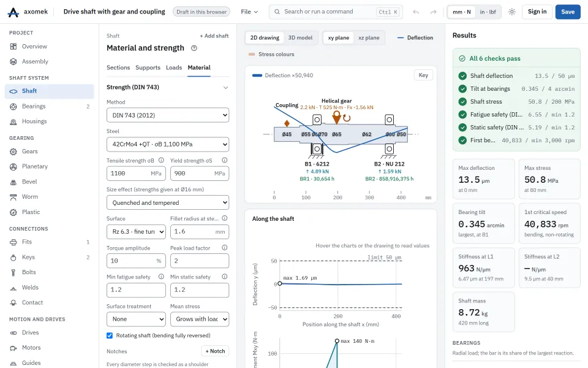
Task: Click the Sign in button
Action: (x=537, y=12)
